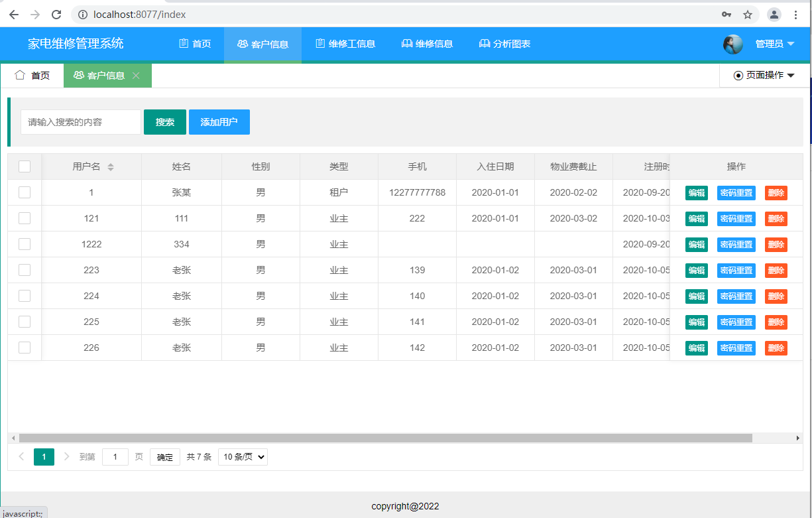Open 维修工信息 in the top navigation
The height and width of the screenshot is (518, 812).
pyautogui.click(x=345, y=44)
